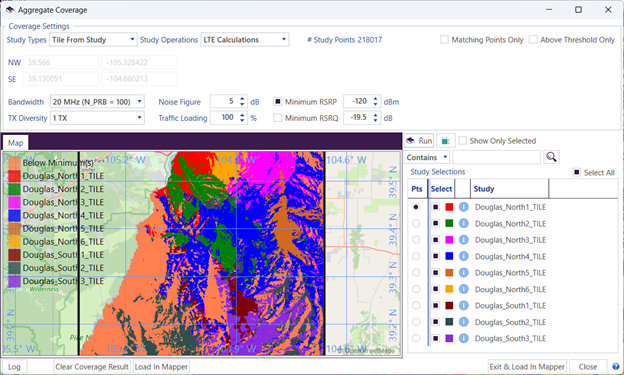Click the blue help icon beside Close
The width and height of the screenshot is (624, 375).
[616, 367]
